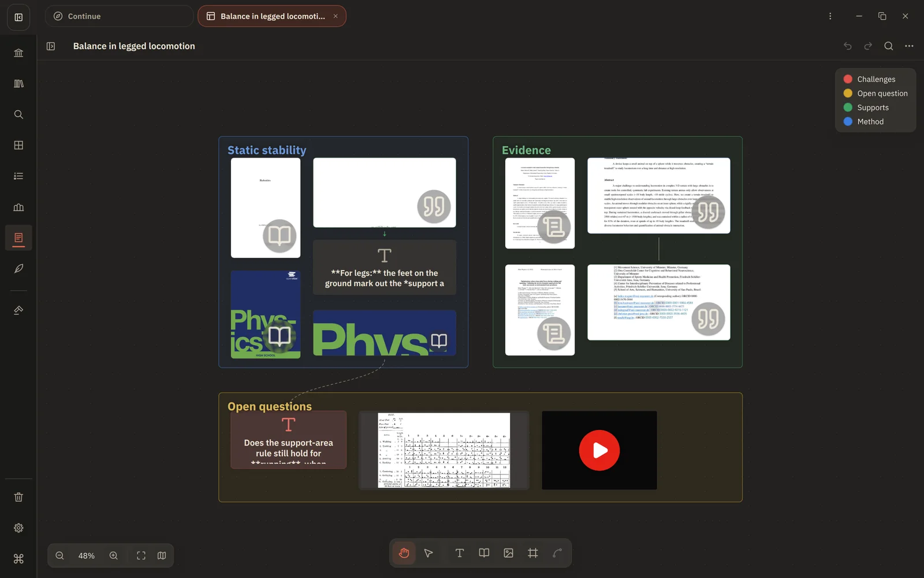Open the bar chart icon in the sidebar
924x578 pixels.
click(x=18, y=207)
